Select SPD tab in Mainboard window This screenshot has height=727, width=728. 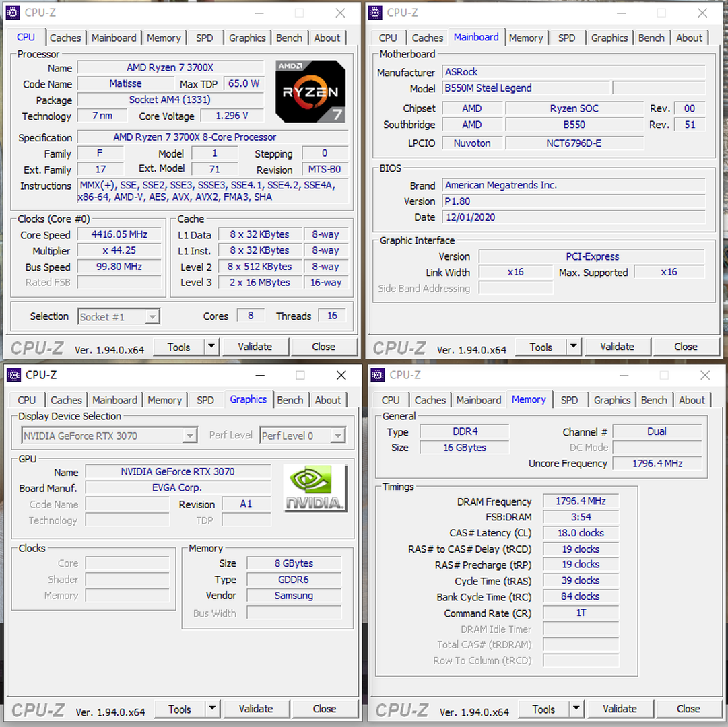click(566, 38)
